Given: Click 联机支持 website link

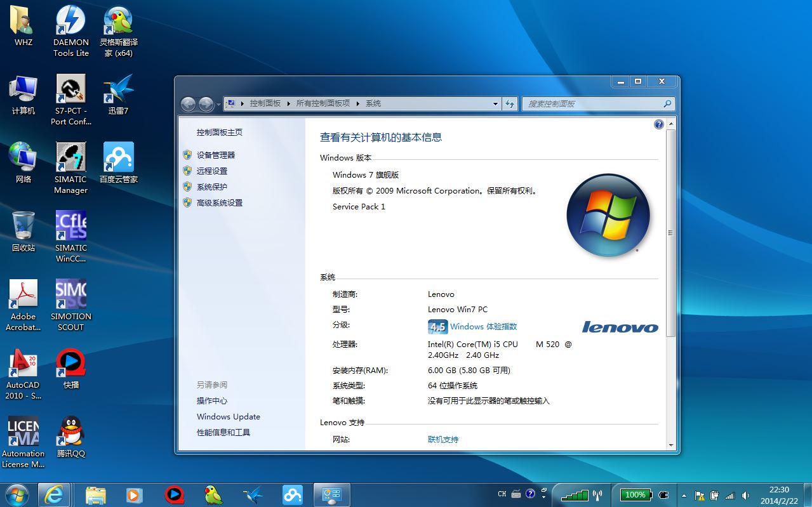Looking at the screenshot, I should [x=443, y=439].
